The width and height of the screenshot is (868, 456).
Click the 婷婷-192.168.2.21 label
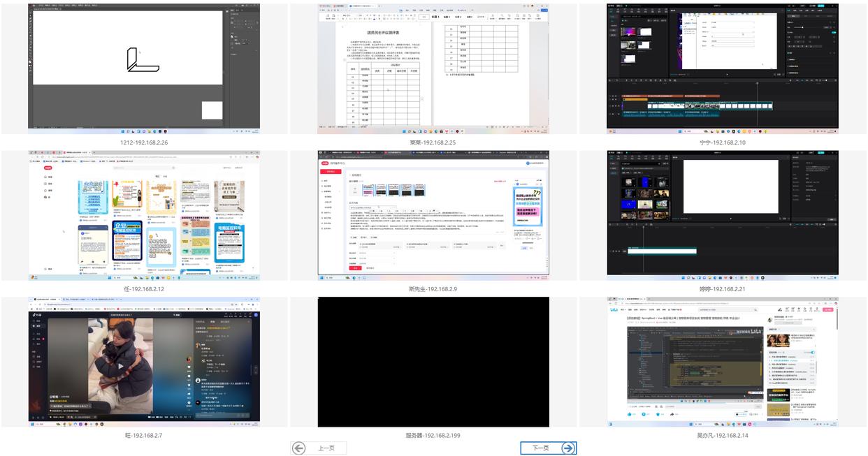pos(722,289)
